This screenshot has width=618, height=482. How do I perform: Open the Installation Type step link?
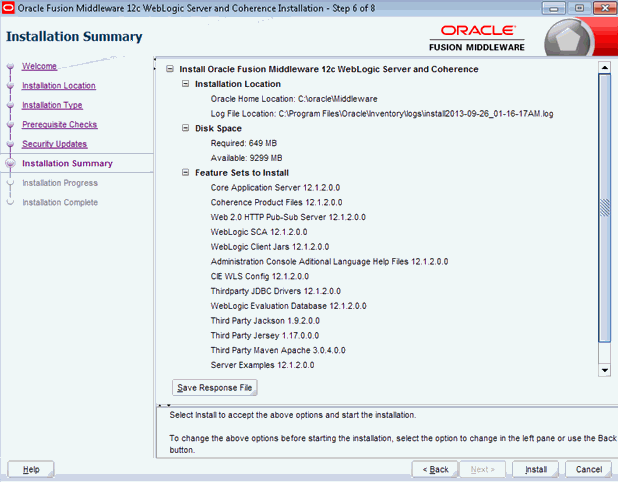click(52, 105)
